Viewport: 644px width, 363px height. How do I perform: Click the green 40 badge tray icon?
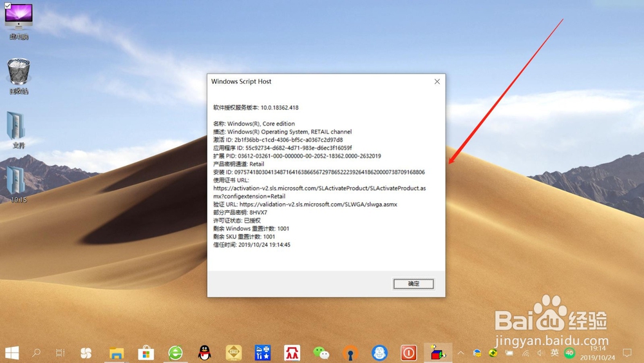click(570, 353)
